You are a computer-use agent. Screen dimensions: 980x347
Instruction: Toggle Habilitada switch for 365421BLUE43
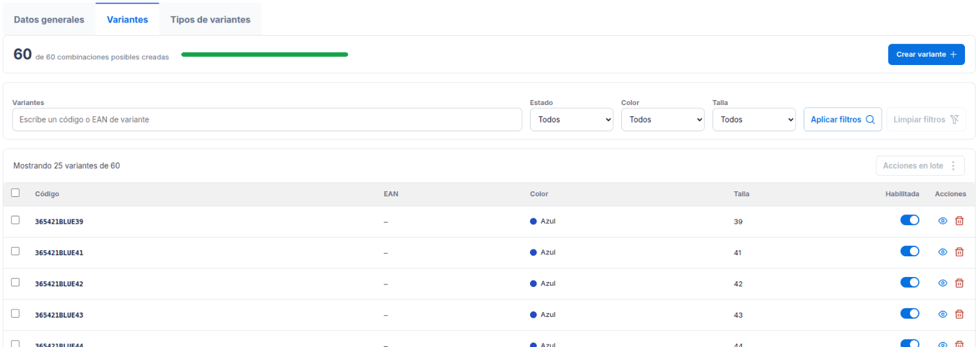[x=909, y=314]
